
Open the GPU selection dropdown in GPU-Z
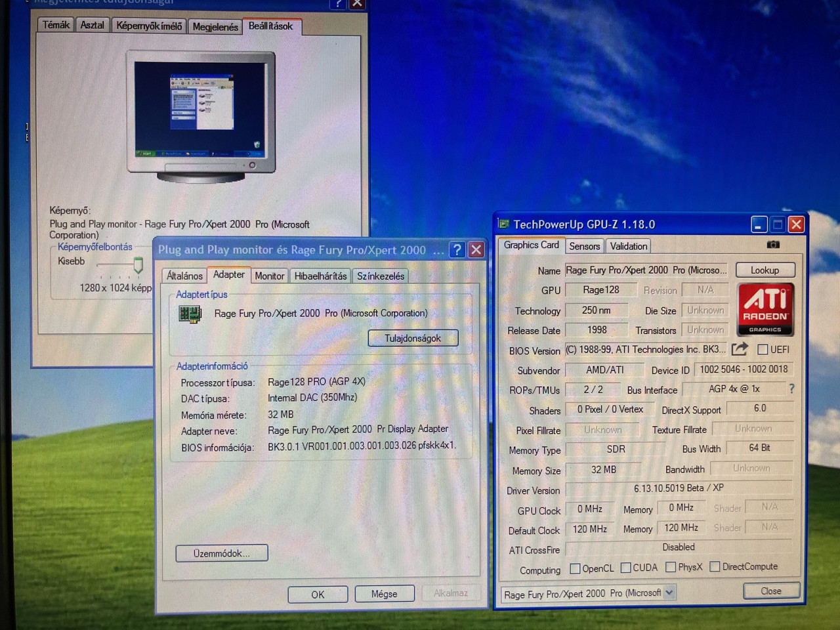669,593
